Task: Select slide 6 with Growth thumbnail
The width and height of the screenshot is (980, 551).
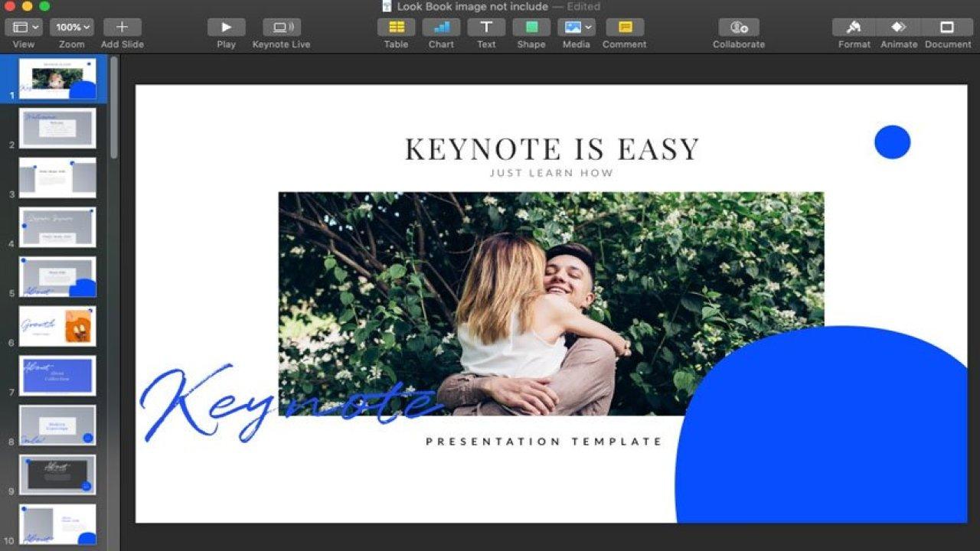Action: click(57, 324)
